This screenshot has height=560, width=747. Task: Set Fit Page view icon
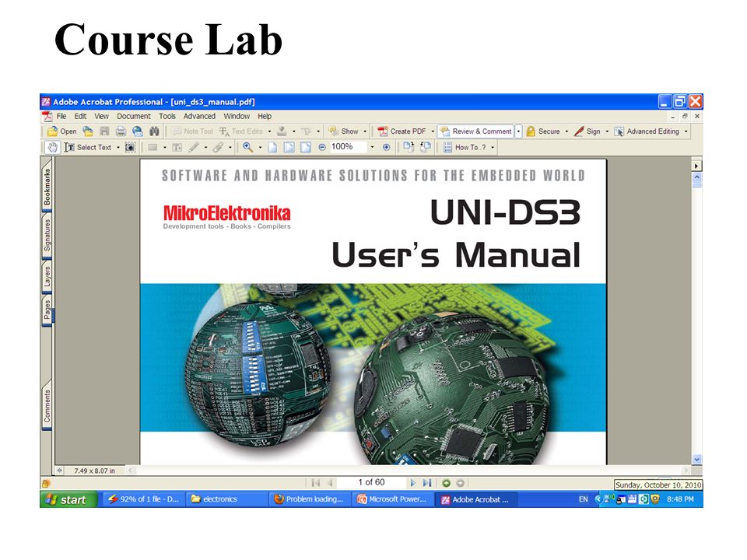tap(289, 148)
